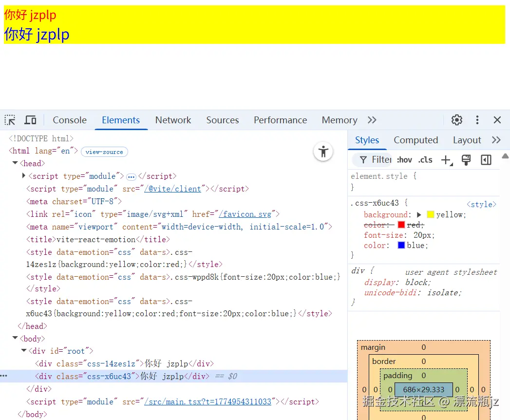Toggle element state with the :hov button
This screenshot has height=420, width=510.
point(404,160)
